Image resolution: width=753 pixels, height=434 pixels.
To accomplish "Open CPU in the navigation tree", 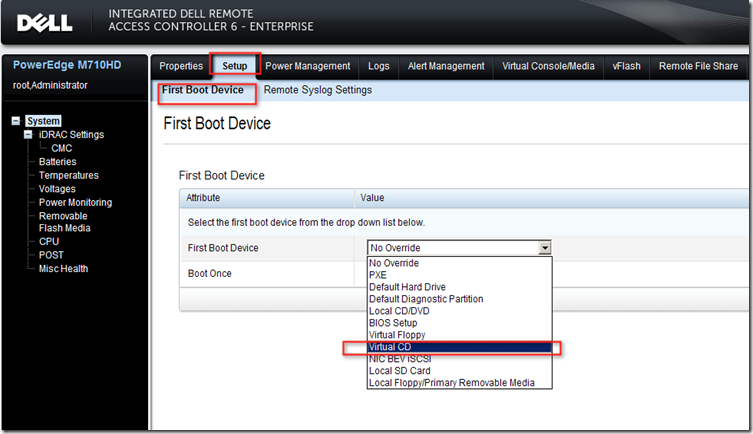I will (x=49, y=241).
